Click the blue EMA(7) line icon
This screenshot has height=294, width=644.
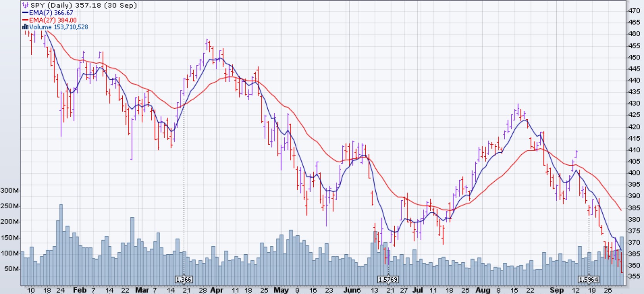tap(25, 13)
